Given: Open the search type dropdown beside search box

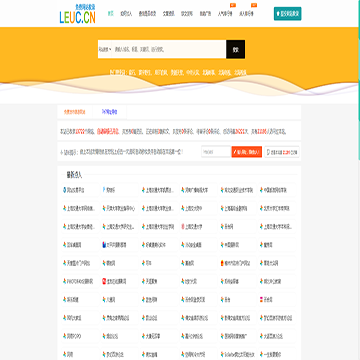Looking at the screenshot, I should [105, 49].
